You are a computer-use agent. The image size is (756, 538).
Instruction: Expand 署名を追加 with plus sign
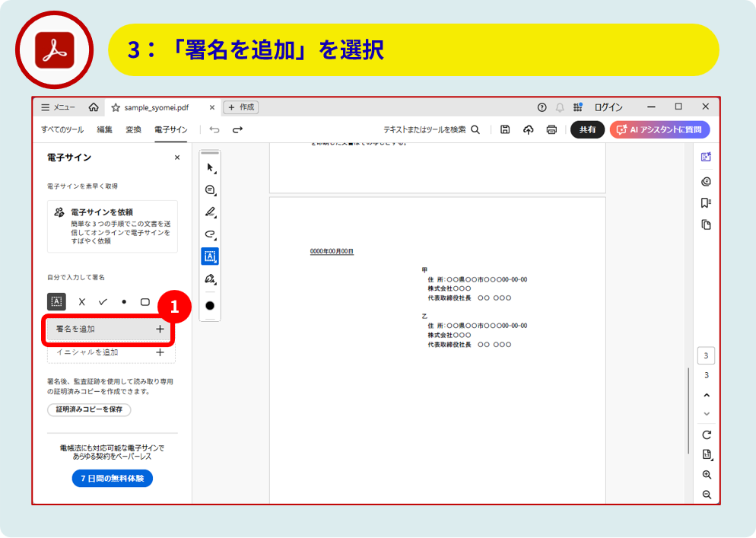tap(160, 329)
